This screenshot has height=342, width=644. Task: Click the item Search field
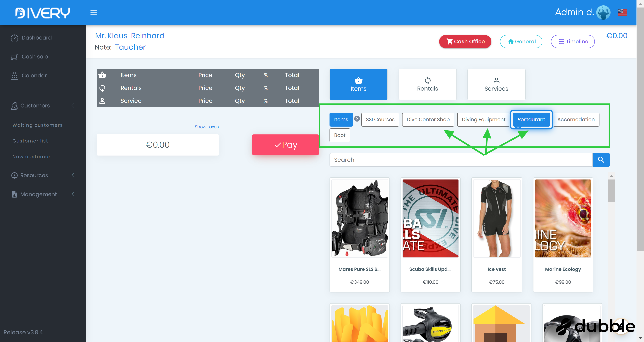461,160
